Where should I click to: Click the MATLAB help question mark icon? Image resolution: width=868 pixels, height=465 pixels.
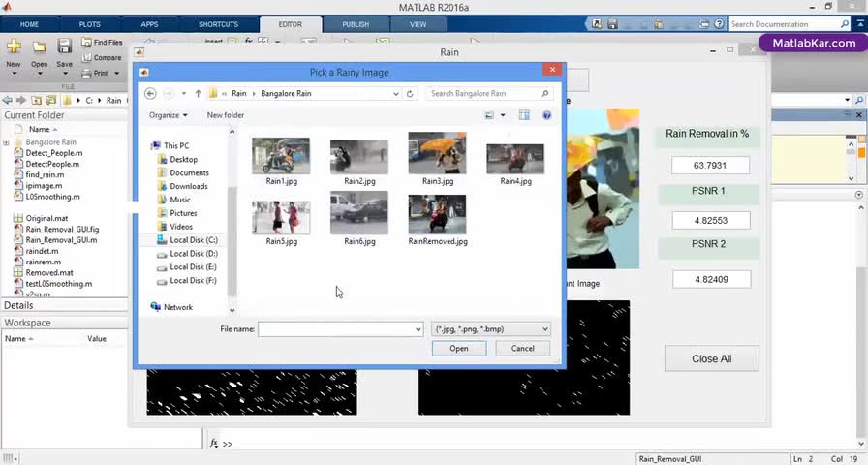coord(719,24)
